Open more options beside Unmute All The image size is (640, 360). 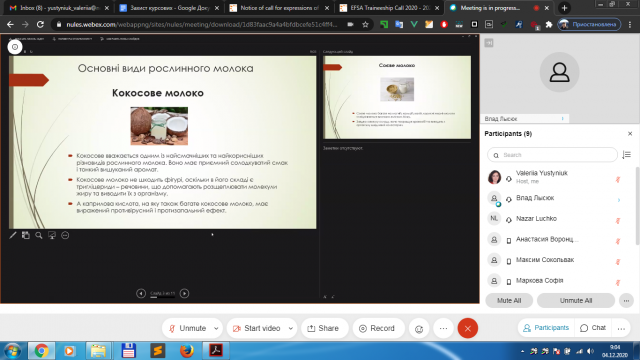(x=626, y=300)
